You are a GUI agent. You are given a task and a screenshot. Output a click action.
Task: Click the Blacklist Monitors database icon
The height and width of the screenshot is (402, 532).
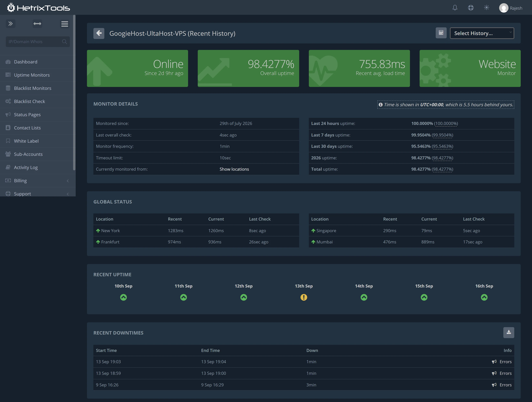pos(8,88)
